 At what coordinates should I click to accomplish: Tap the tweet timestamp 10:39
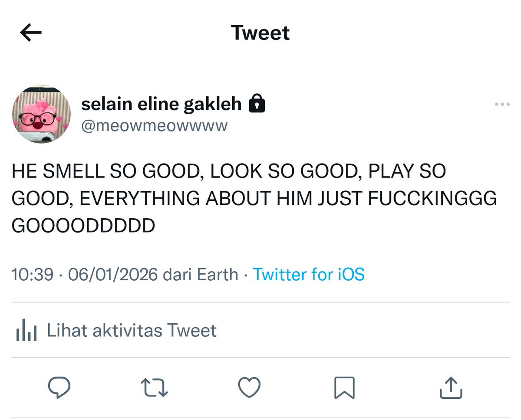coord(33,274)
